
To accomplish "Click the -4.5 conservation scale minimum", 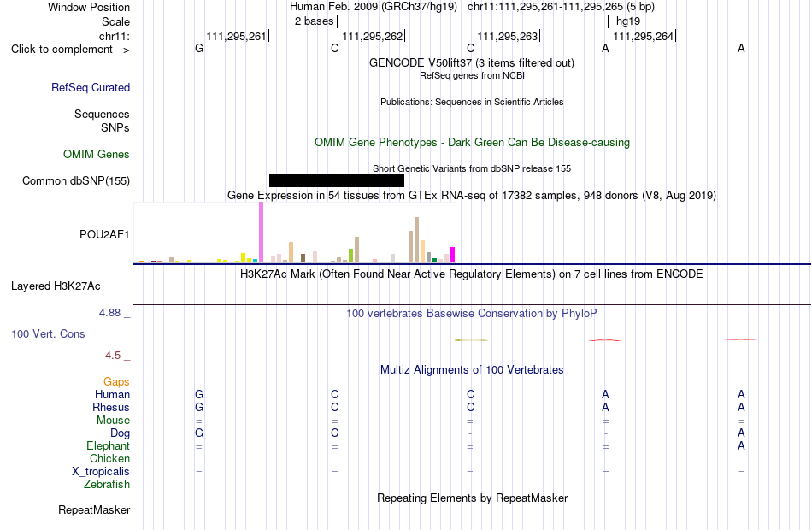I will point(111,356).
